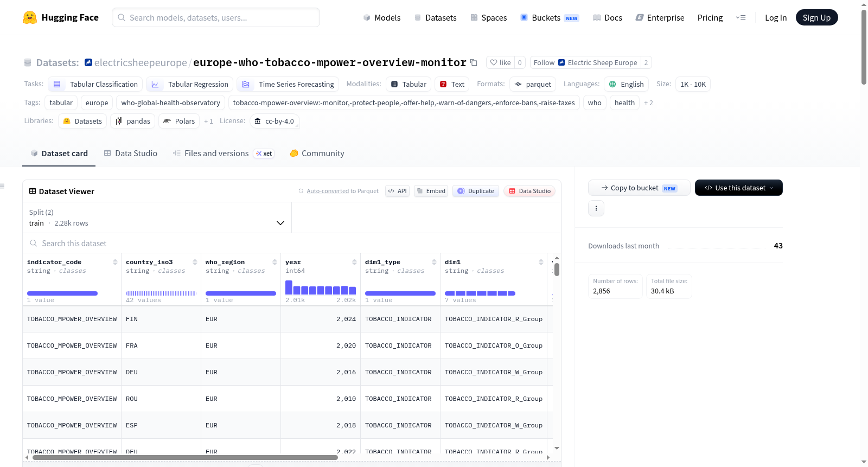Open Data Studio button in viewer header
Viewport: 868px width, 467px height.
tap(529, 191)
